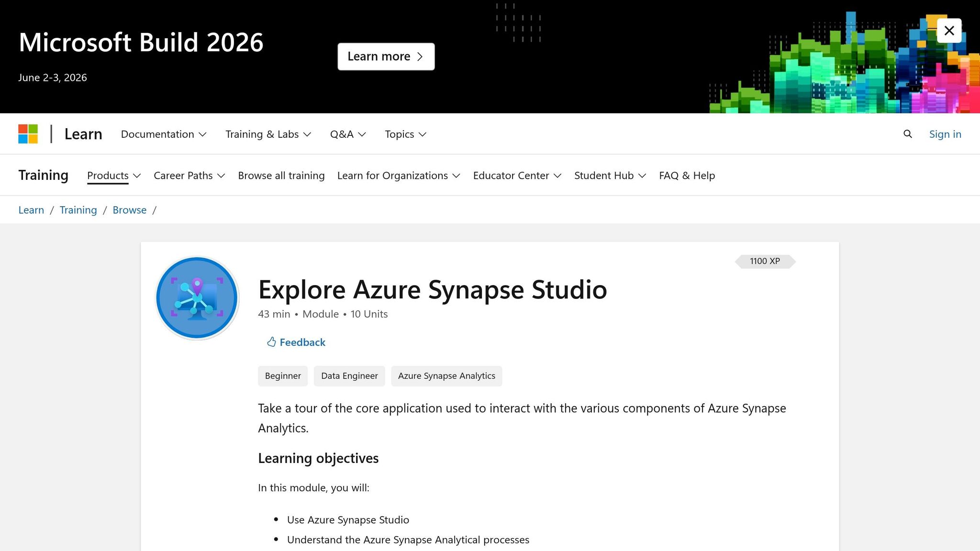
Task: Open the Career Paths dropdown
Action: pos(189,176)
